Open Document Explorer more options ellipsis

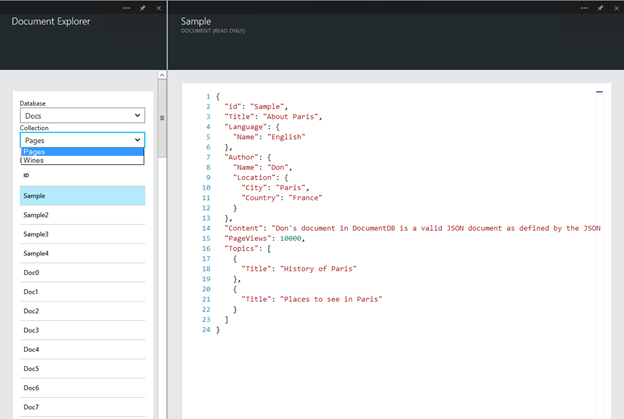[x=127, y=8]
